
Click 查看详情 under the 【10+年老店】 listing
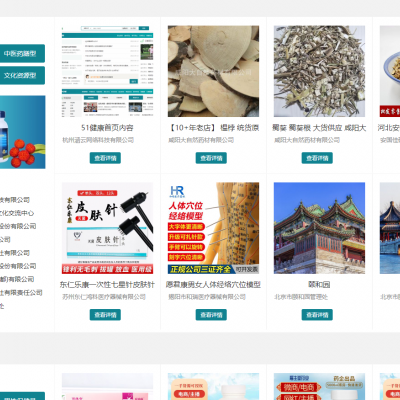211,158
